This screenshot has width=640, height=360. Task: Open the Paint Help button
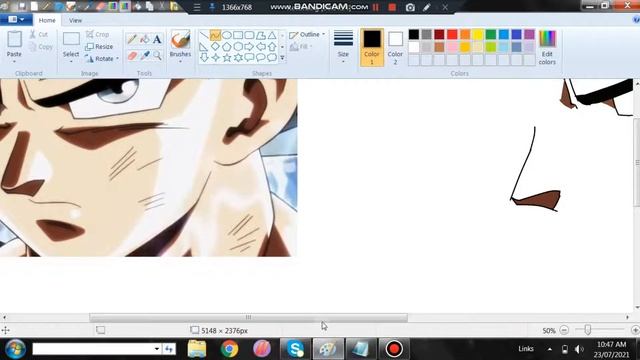coord(636,20)
